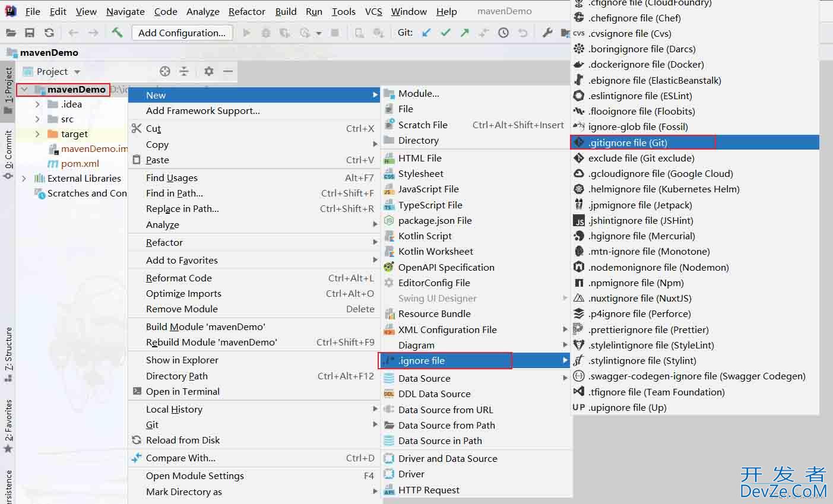Select Compare With... entry

pyautogui.click(x=254, y=458)
